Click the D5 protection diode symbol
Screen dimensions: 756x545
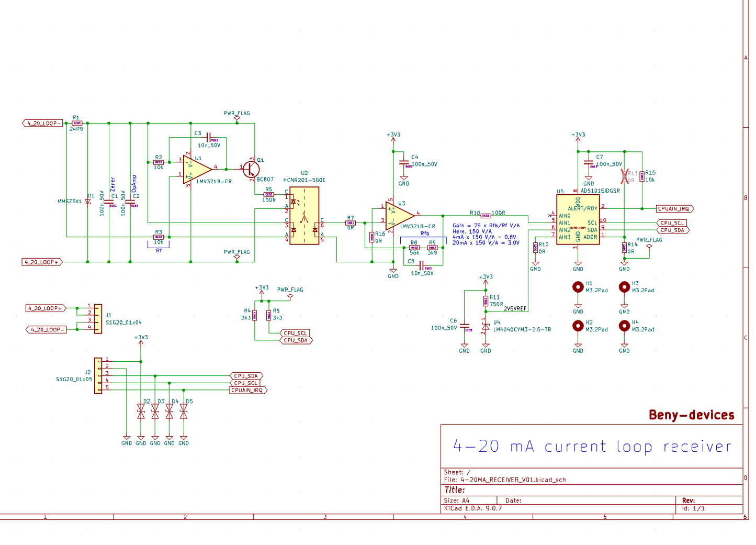click(184, 411)
